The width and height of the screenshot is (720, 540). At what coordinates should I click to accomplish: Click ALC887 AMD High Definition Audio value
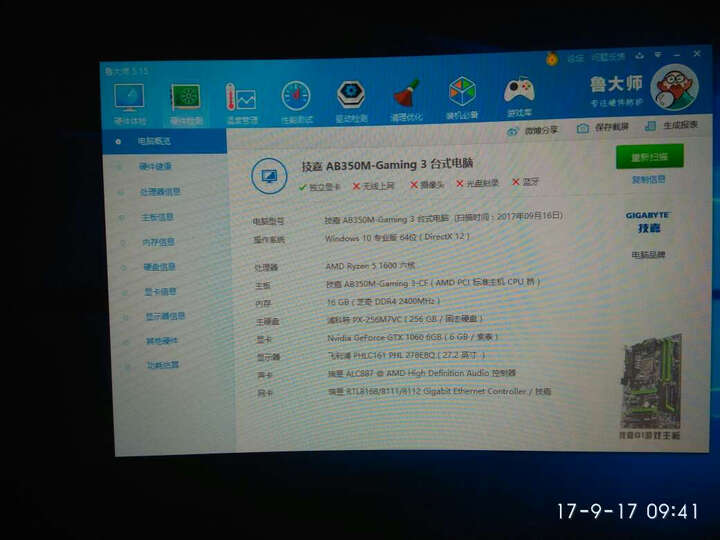[422, 373]
